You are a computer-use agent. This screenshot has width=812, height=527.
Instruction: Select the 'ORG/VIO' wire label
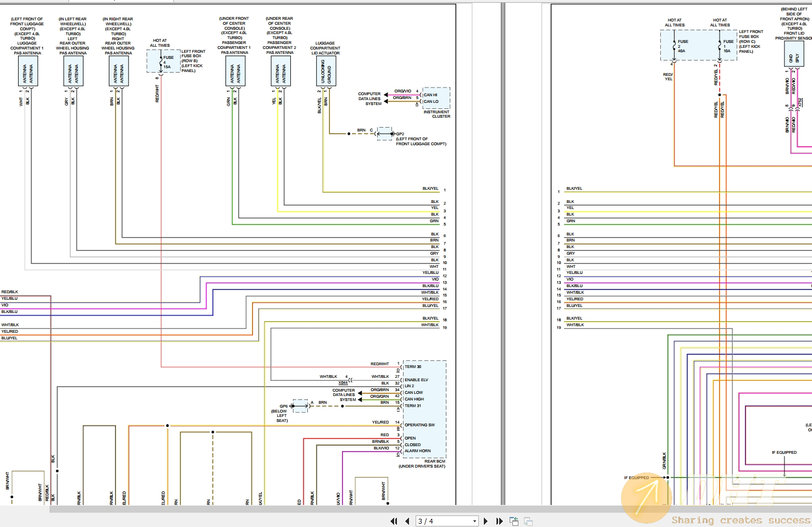pyautogui.click(x=403, y=91)
